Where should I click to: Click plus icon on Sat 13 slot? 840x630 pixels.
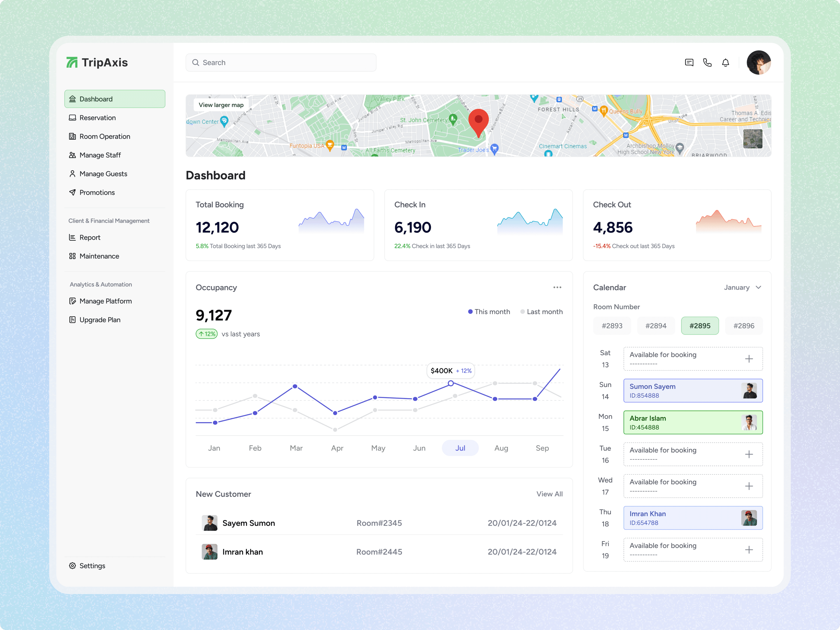pyautogui.click(x=748, y=359)
